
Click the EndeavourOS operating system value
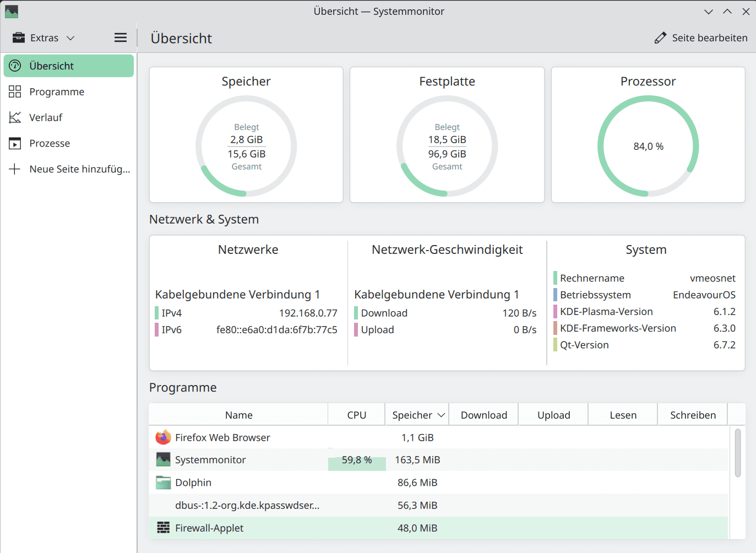704,295
